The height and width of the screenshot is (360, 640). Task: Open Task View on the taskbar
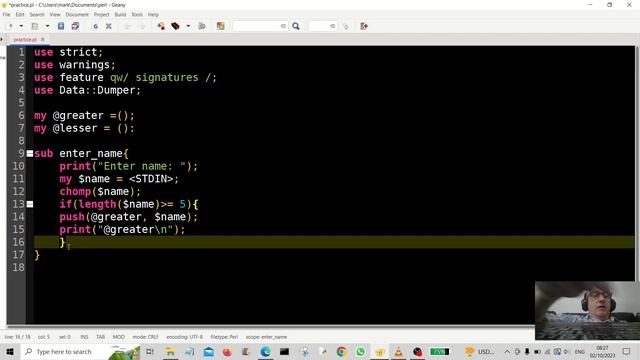pos(150,351)
